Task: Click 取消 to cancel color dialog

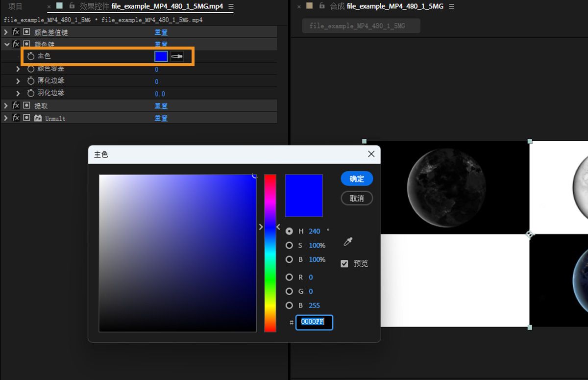Action: tap(357, 198)
